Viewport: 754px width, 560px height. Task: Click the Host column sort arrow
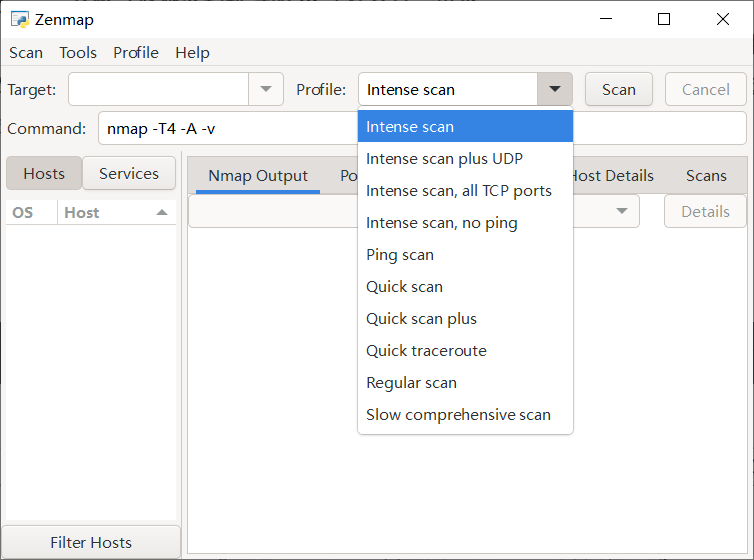(x=161, y=213)
